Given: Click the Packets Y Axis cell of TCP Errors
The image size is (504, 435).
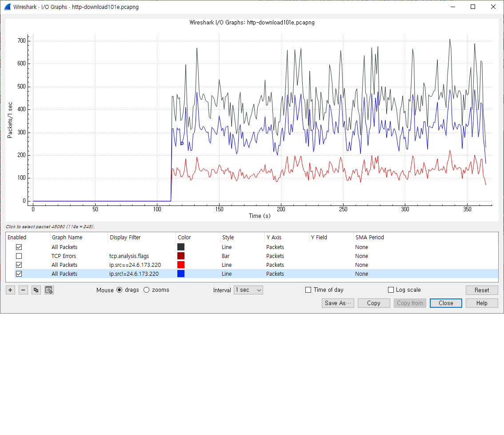Looking at the screenshot, I should pos(275,256).
